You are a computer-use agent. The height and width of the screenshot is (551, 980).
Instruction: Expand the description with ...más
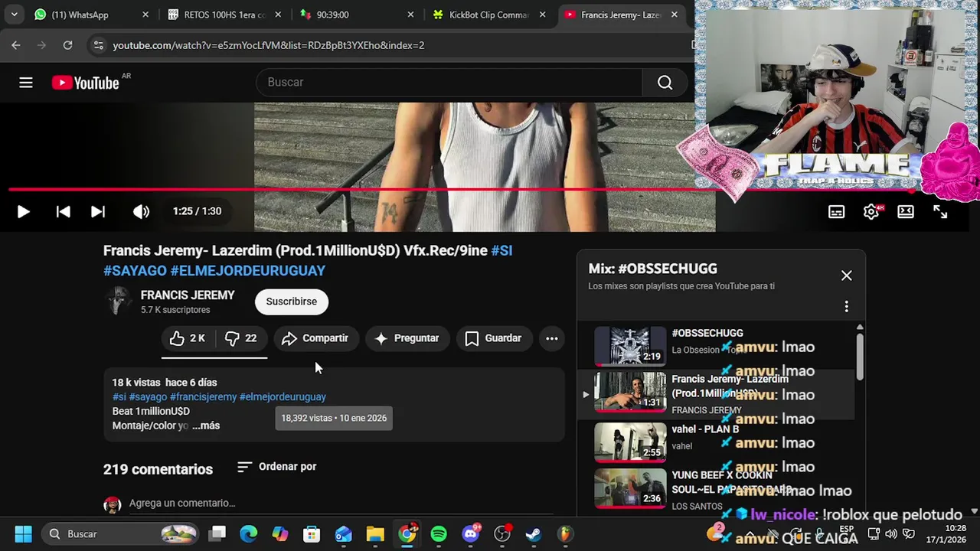pos(206,425)
